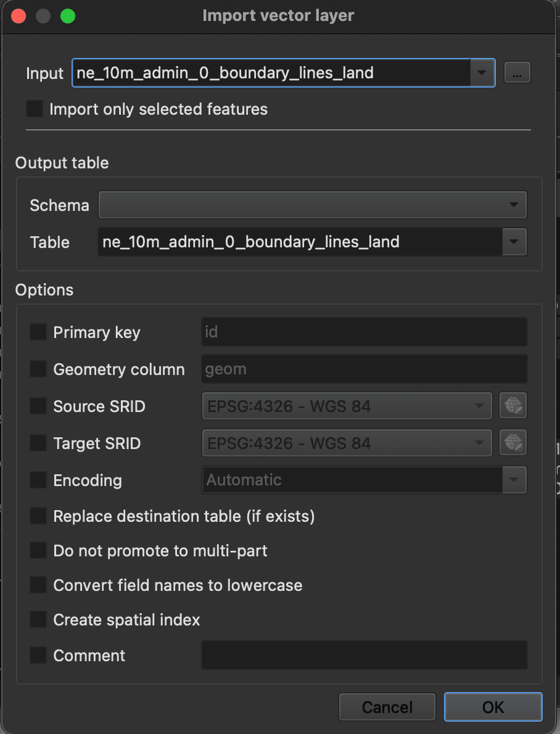
Task: Expand the Input layer dropdown
Action: pos(482,72)
